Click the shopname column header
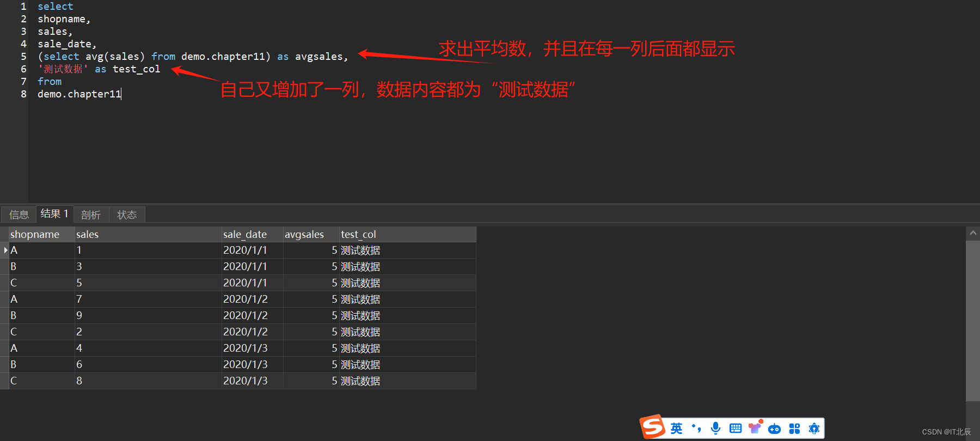Screen dimensions: 980x441 coord(42,234)
